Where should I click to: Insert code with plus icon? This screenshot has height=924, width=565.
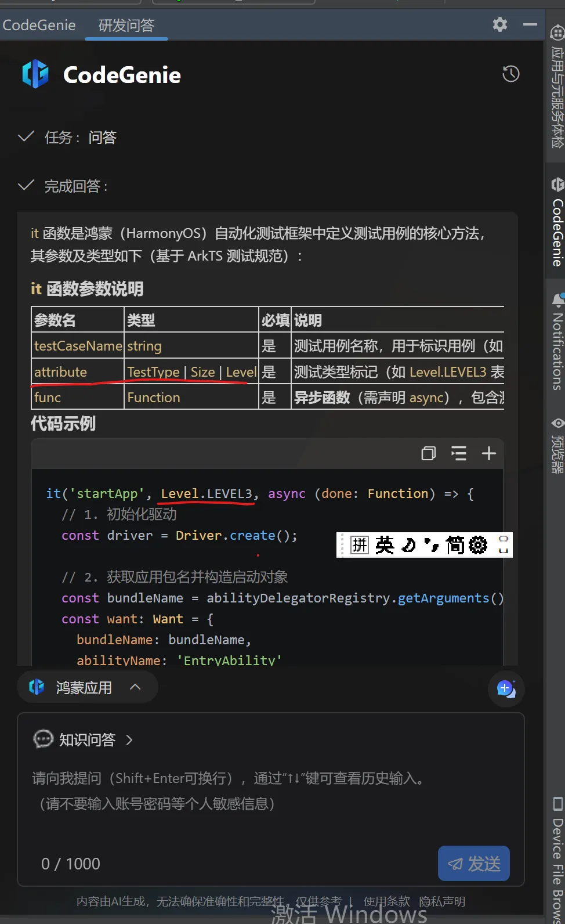pos(489,453)
